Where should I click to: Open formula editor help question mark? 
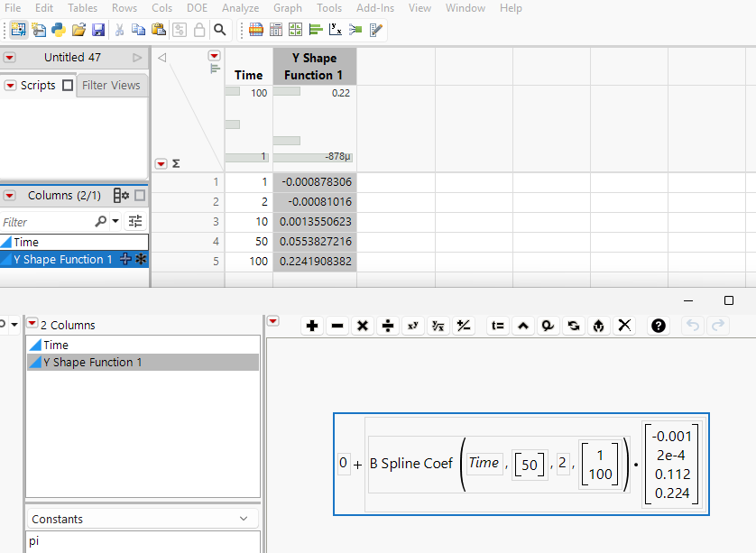pos(659,326)
